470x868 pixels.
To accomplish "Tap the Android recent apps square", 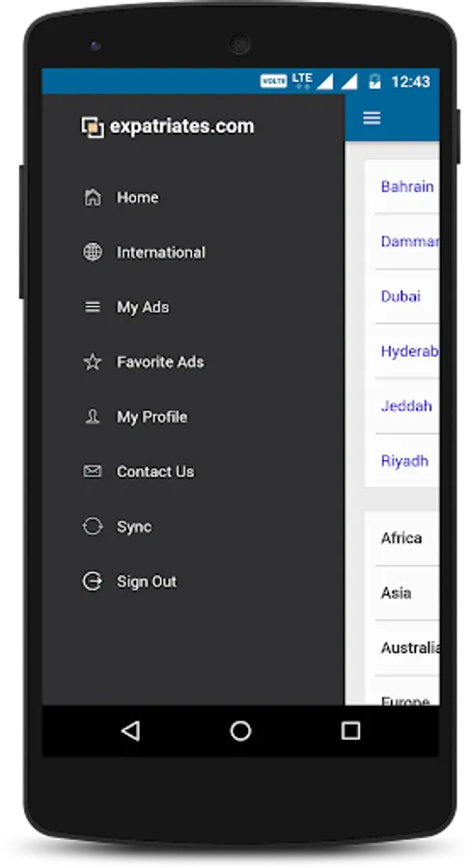I will click(x=350, y=731).
